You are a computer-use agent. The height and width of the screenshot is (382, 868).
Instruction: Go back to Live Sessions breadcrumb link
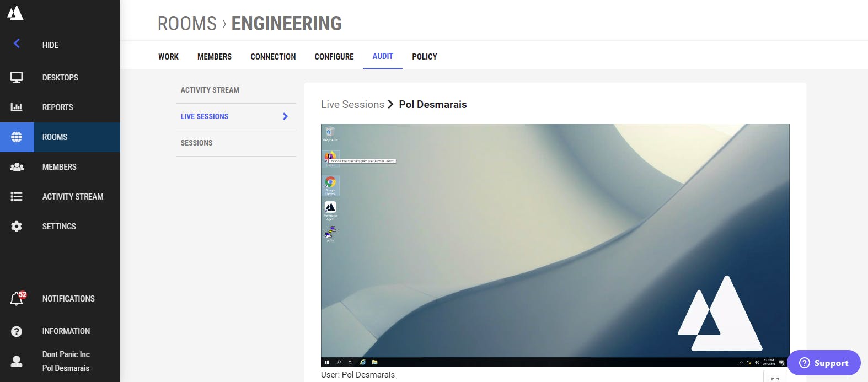[x=352, y=105]
